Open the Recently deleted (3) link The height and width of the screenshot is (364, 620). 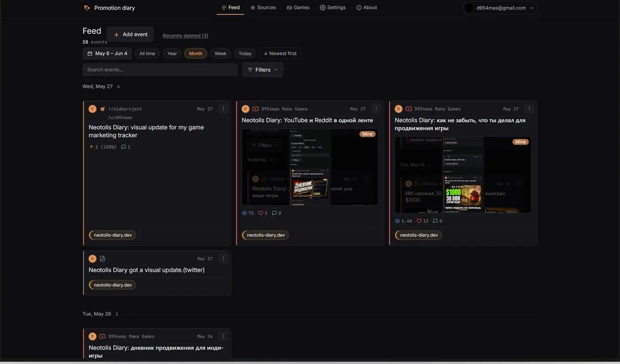click(x=185, y=35)
